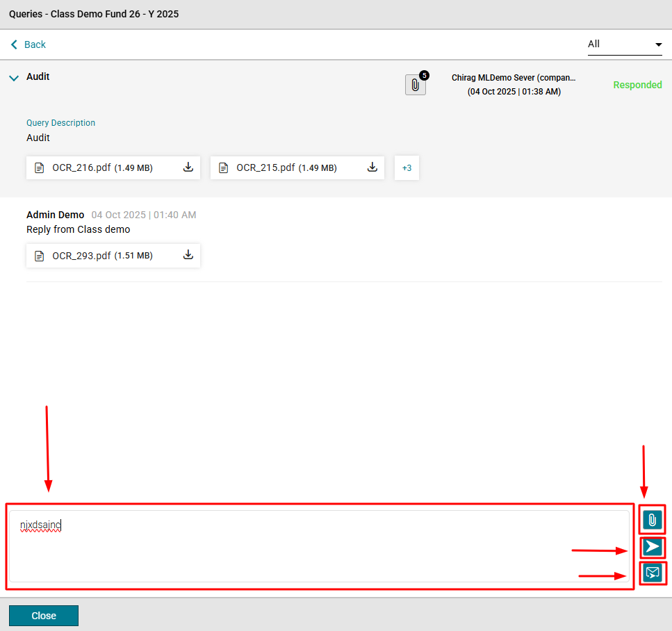Image resolution: width=672 pixels, height=631 pixels.
Task: Click the Audit query title
Action: 38,76
